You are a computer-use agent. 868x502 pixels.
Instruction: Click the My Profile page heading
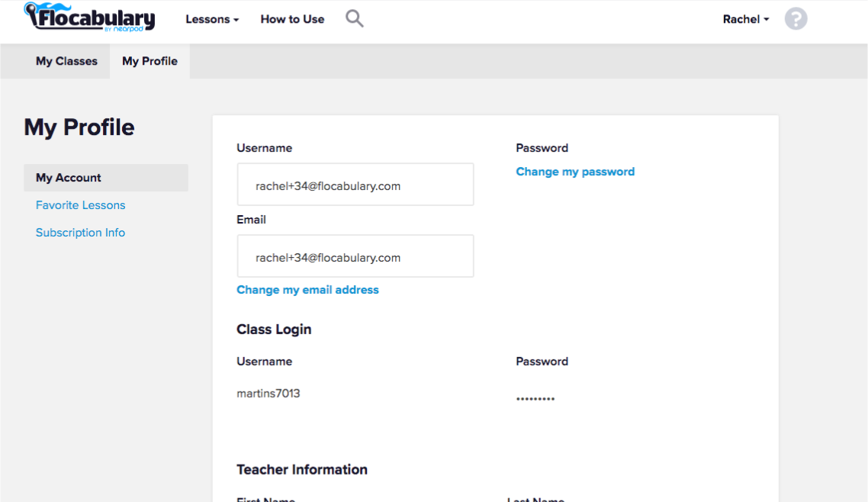point(79,127)
